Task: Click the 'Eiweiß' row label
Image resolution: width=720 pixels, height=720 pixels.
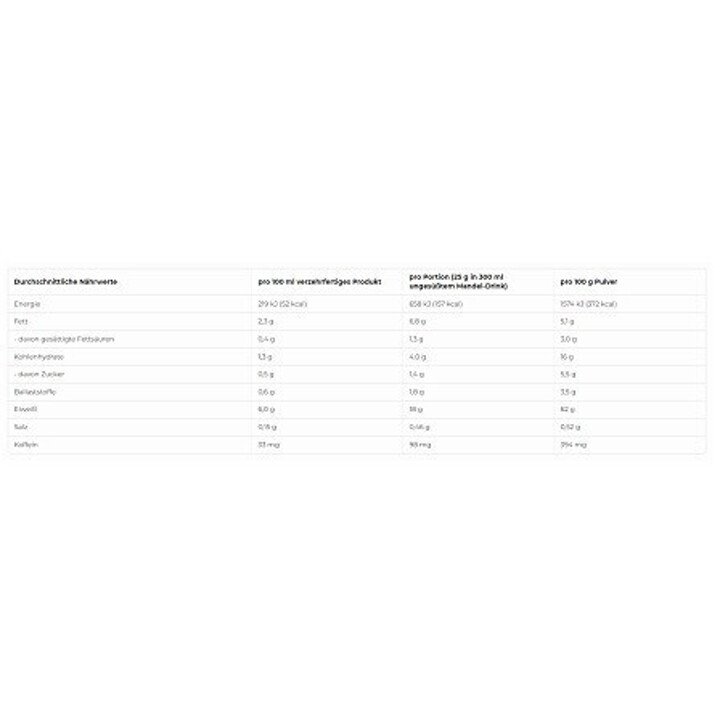Action: [x=24, y=408]
